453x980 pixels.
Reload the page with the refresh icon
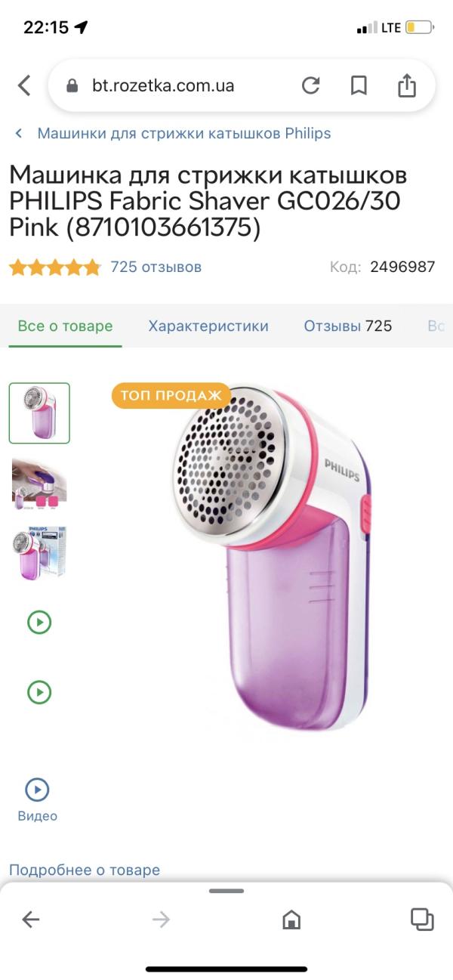(x=310, y=85)
